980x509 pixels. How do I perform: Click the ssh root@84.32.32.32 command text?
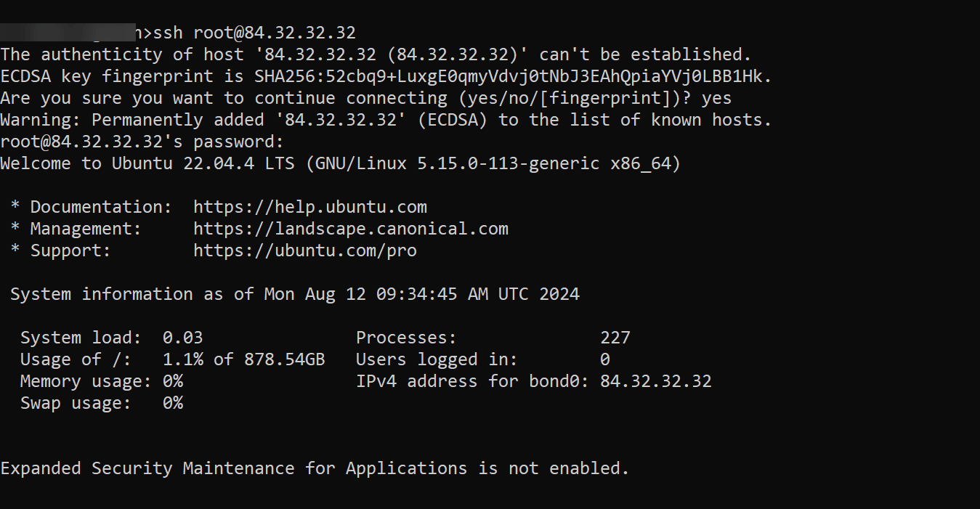(x=254, y=33)
